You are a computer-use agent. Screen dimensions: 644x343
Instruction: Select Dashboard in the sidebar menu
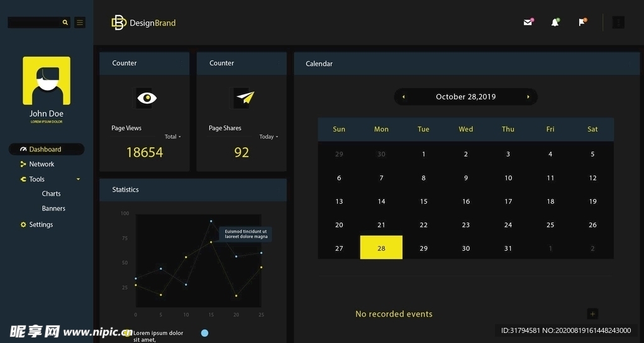[45, 149]
